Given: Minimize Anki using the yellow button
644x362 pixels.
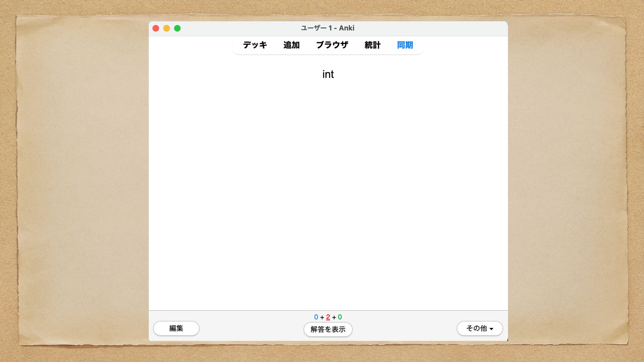Looking at the screenshot, I should click(x=166, y=28).
